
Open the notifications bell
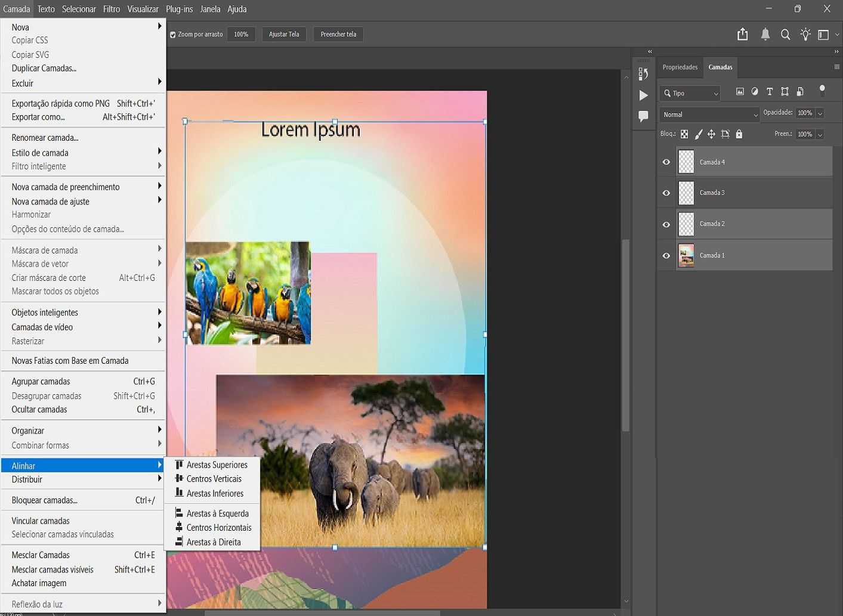765,35
